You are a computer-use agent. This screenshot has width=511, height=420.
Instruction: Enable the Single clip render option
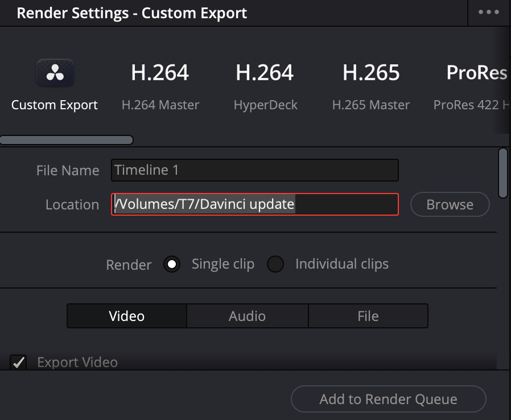172,265
